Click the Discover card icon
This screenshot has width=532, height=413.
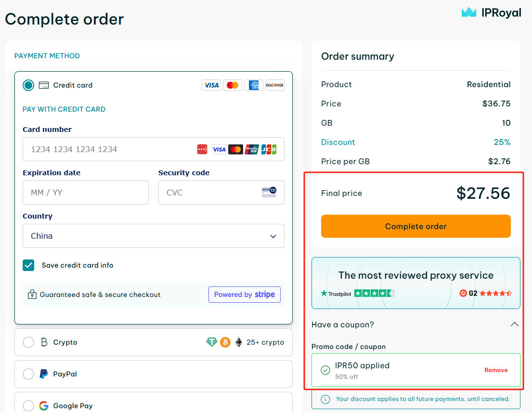tap(274, 85)
